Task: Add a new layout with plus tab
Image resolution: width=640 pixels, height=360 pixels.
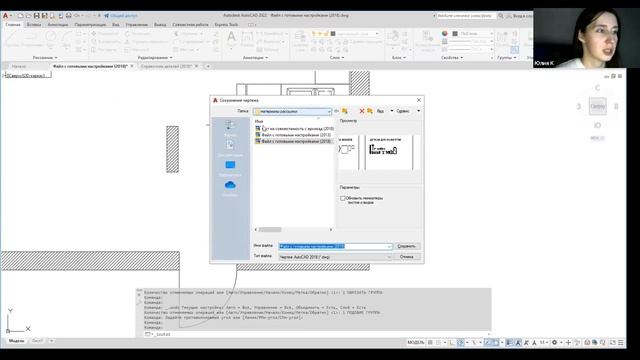Action: [51, 341]
